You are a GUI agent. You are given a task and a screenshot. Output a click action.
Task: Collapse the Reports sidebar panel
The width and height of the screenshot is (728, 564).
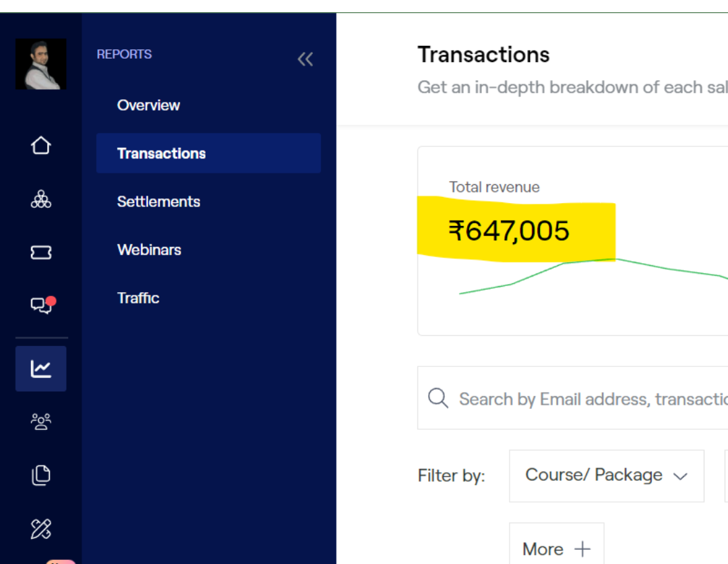(x=305, y=59)
